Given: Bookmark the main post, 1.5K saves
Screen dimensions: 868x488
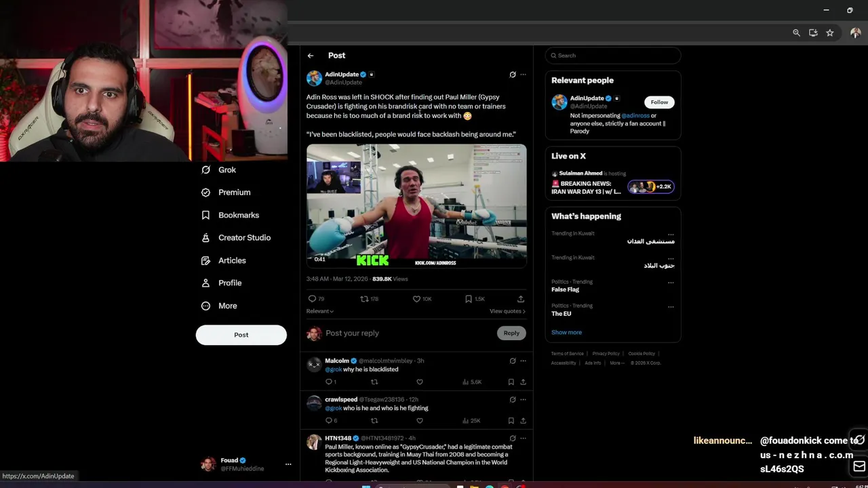Looking at the screenshot, I should pyautogui.click(x=475, y=299).
